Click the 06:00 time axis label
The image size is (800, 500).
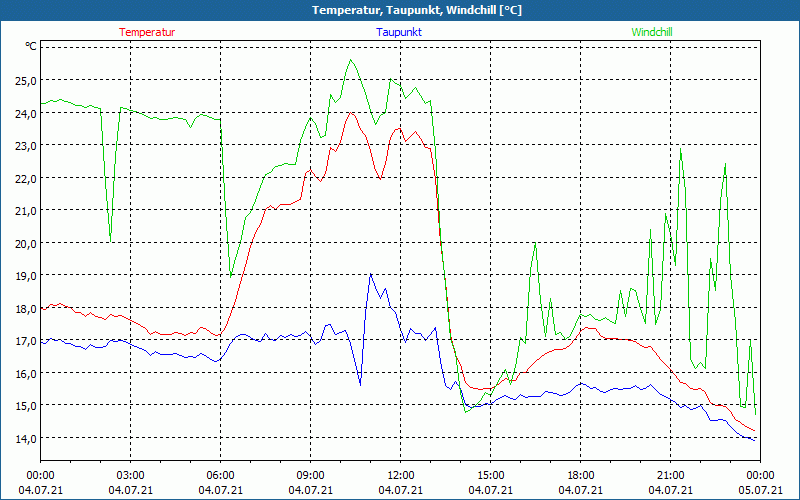point(220,476)
